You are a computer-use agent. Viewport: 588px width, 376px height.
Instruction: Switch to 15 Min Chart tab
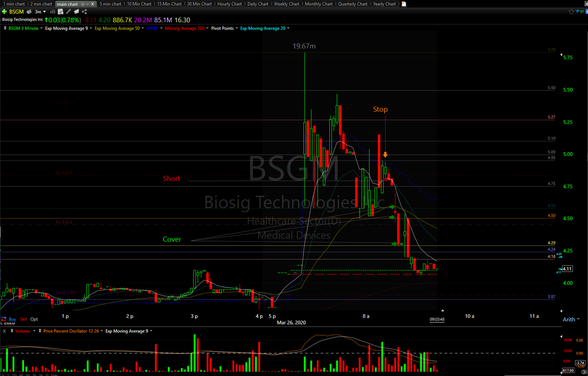coord(170,4)
